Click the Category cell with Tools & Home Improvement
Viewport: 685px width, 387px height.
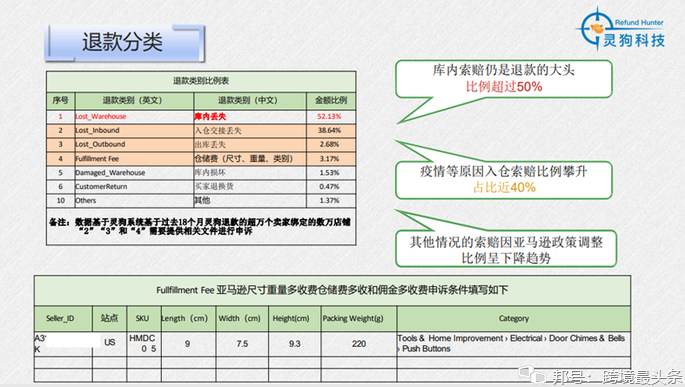tap(513, 344)
